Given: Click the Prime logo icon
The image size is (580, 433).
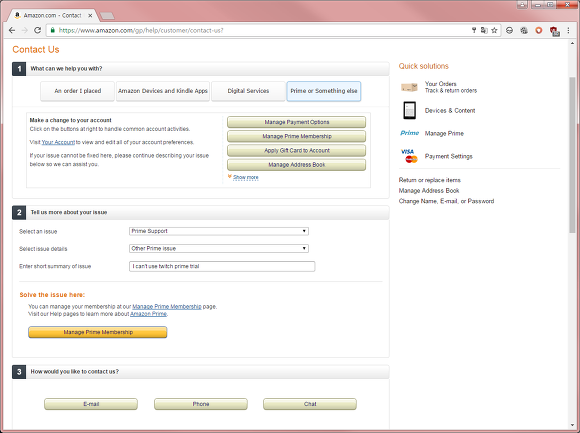Looking at the screenshot, I should [409, 133].
